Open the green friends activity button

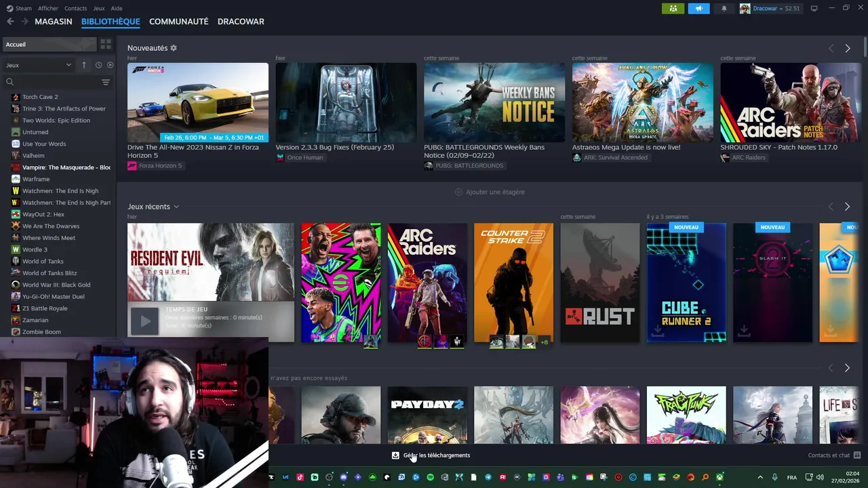click(x=673, y=8)
